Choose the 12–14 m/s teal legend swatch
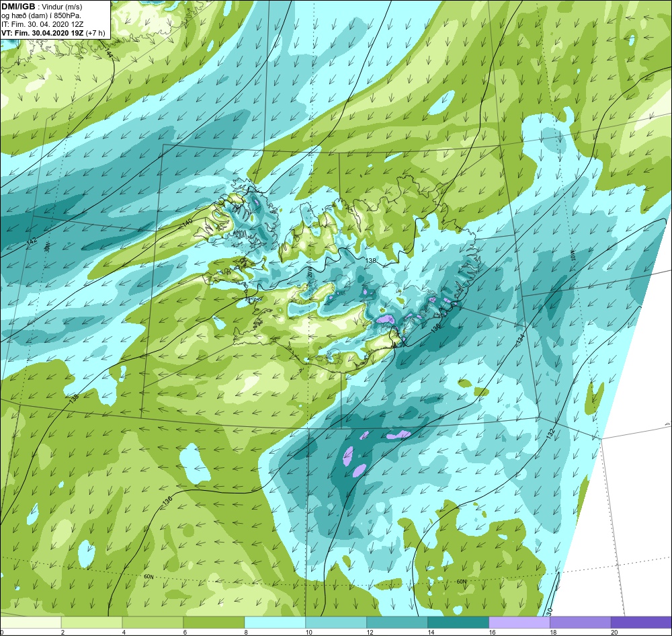Viewport: 672px width, 636px height. tap(397, 622)
